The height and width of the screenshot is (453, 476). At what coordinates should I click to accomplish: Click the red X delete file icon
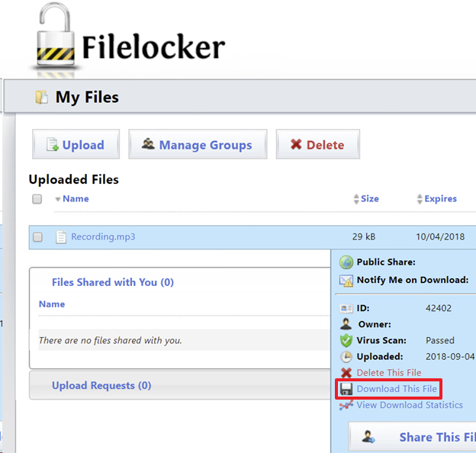[x=346, y=373]
